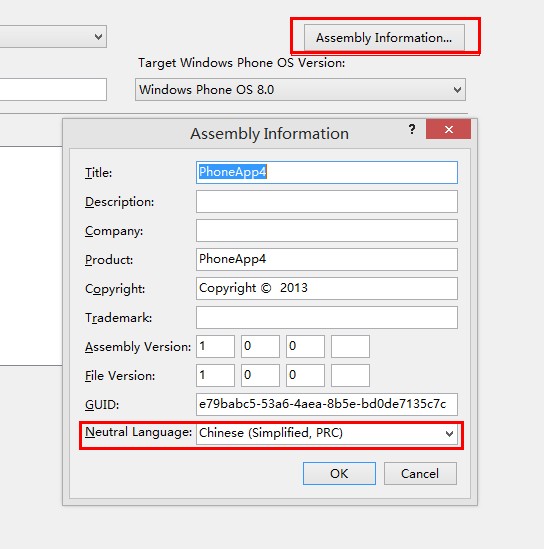Click the background text box left of OS version
Screen dimensions: 544x549
pos(53,90)
